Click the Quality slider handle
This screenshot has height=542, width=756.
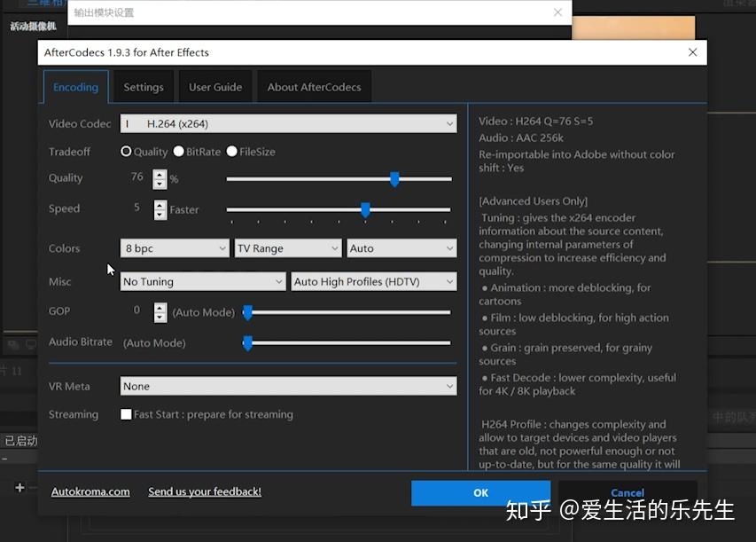[x=394, y=179]
